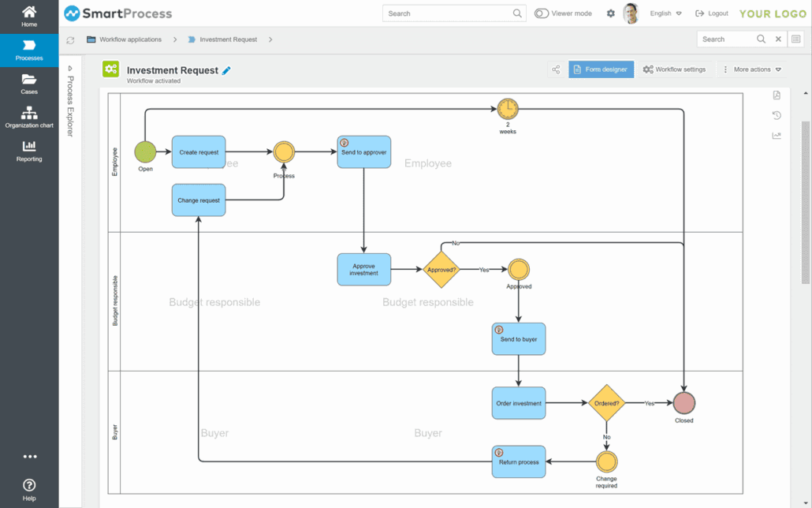Viewport: 812px width, 508px height.
Task: Open the version history panel
Action: pos(777,115)
